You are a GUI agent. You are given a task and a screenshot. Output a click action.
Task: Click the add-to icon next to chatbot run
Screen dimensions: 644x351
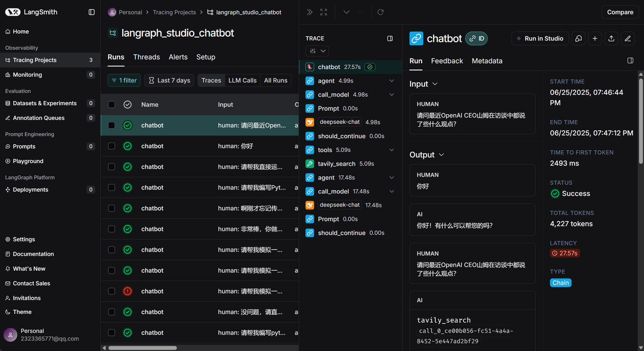coord(595,38)
